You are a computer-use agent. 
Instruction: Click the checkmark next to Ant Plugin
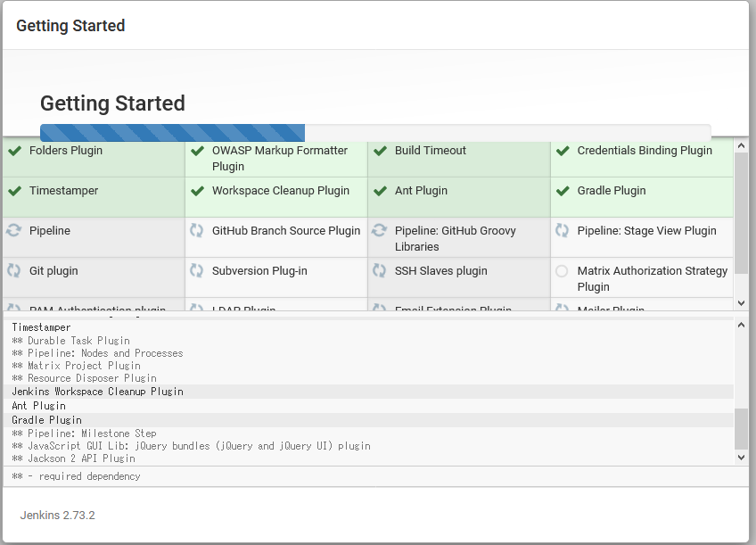pos(381,191)
